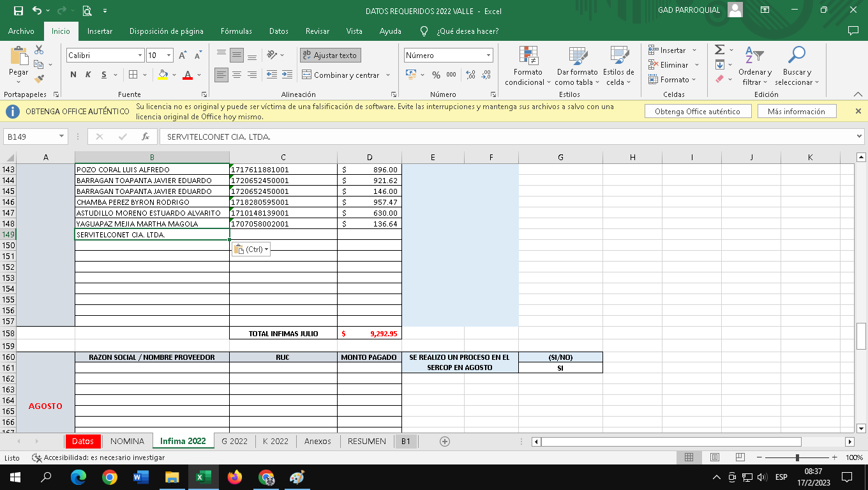Click the Obtenga Office auténtico button
Image resolution: width=868 pixels, height=490 pixels.
click(x=697, y=112)
